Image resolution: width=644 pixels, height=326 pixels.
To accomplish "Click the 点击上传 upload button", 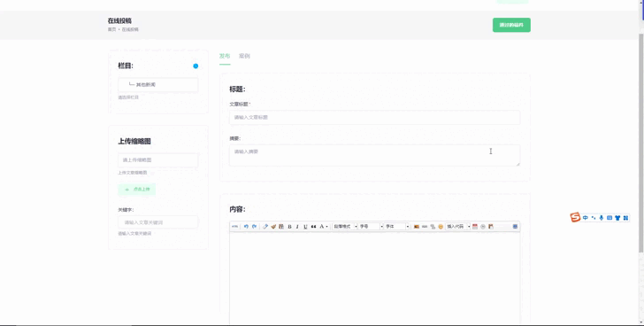I will tap(137, 190).
